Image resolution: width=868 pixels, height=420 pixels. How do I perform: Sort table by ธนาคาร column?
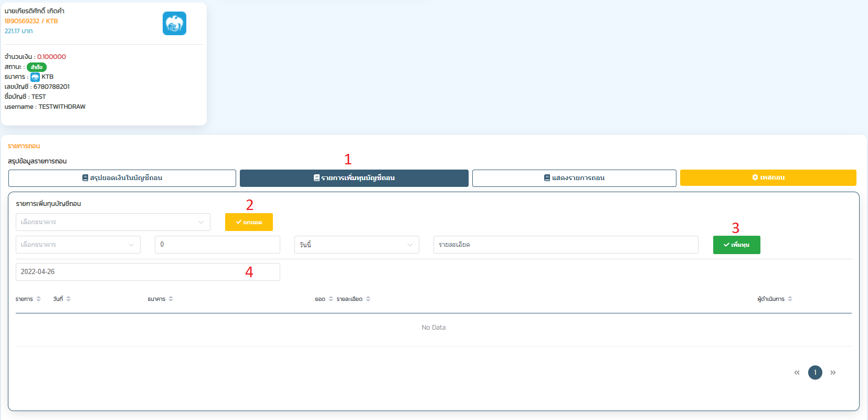[171, 299]
